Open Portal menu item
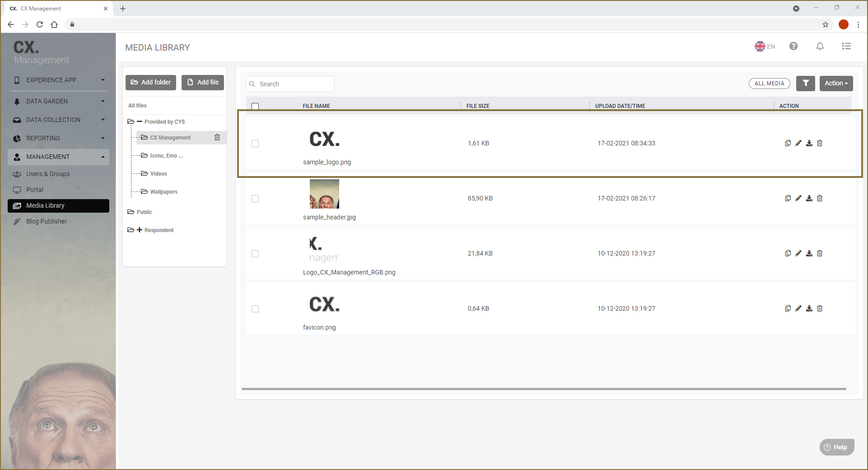 coord(35,190)
